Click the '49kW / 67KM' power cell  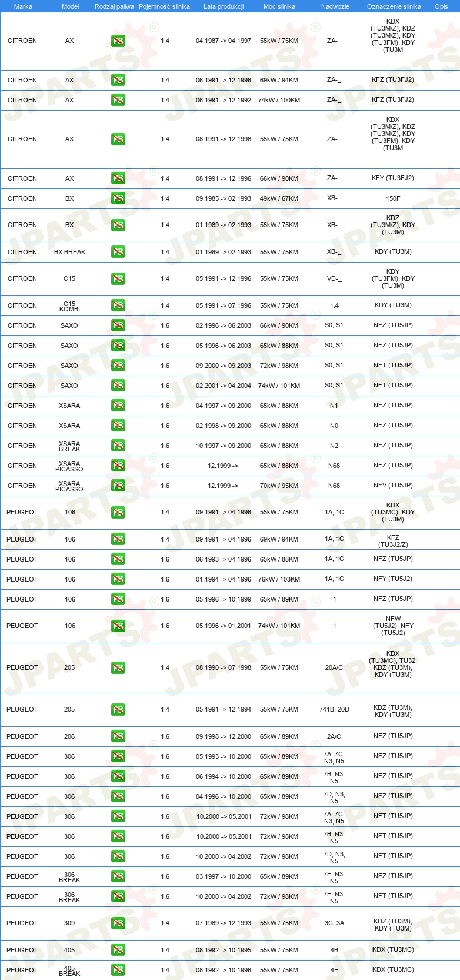[279, 198]
